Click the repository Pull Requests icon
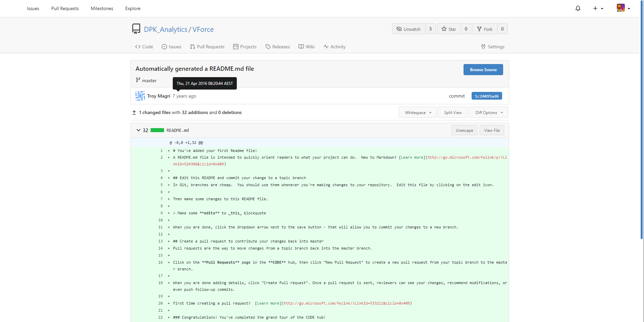 pos(193,47)
